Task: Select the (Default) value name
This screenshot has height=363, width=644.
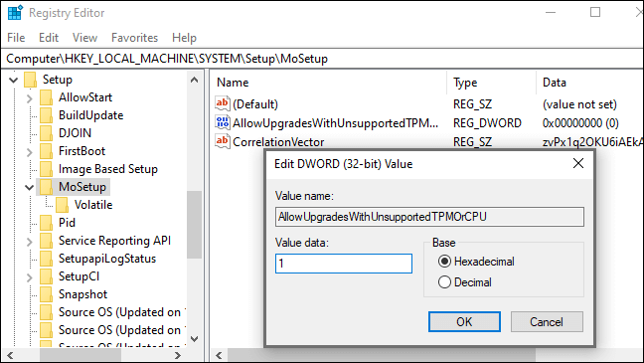Action: point(255,104)
